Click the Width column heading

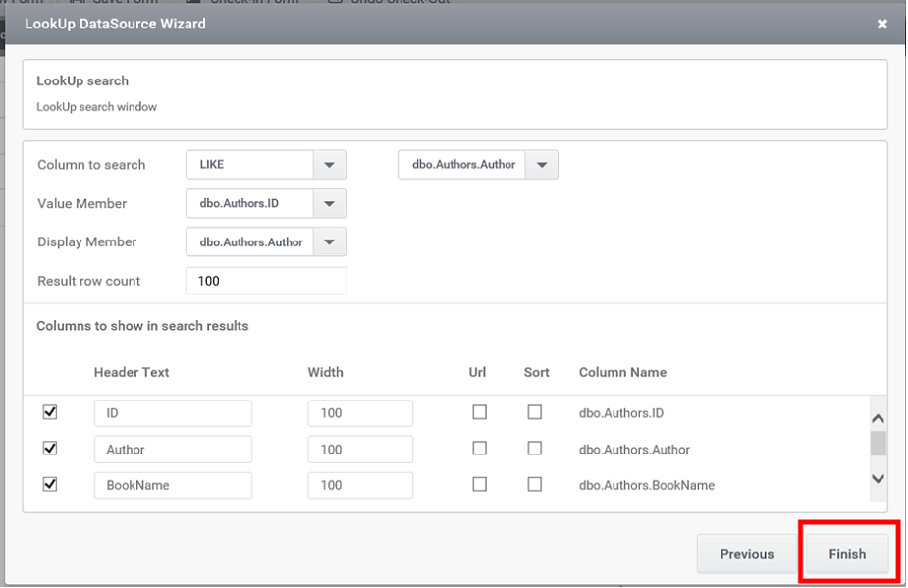pos(326,372)
